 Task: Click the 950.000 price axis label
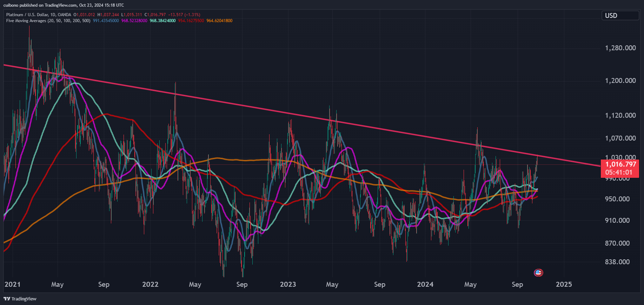point(617,199)
